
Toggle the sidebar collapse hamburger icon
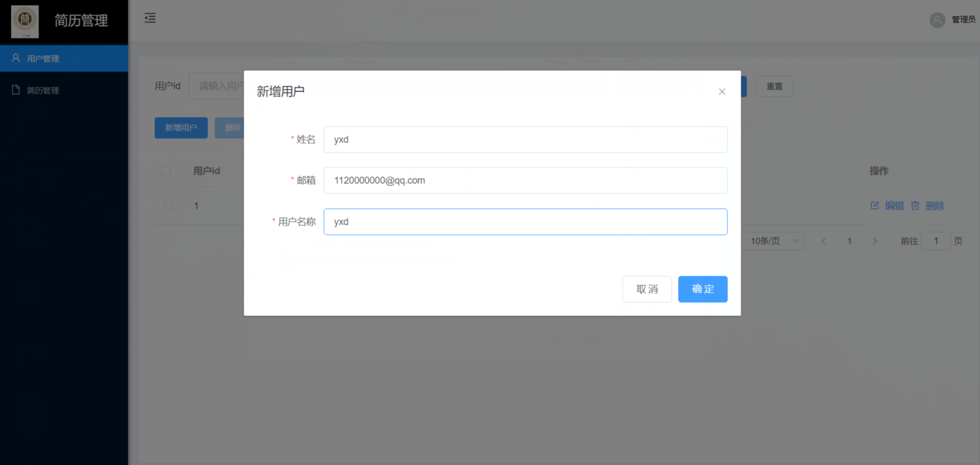[x=150, y=18]
